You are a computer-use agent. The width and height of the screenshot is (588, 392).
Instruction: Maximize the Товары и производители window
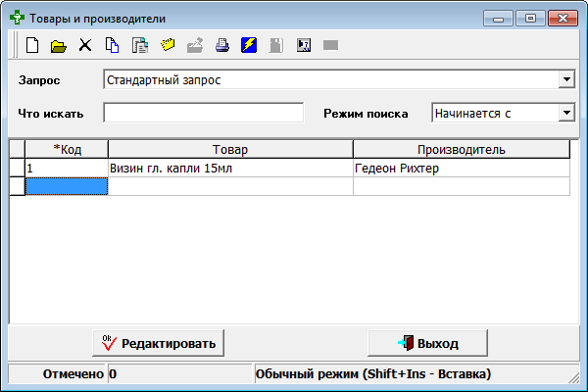click(530, 18)
